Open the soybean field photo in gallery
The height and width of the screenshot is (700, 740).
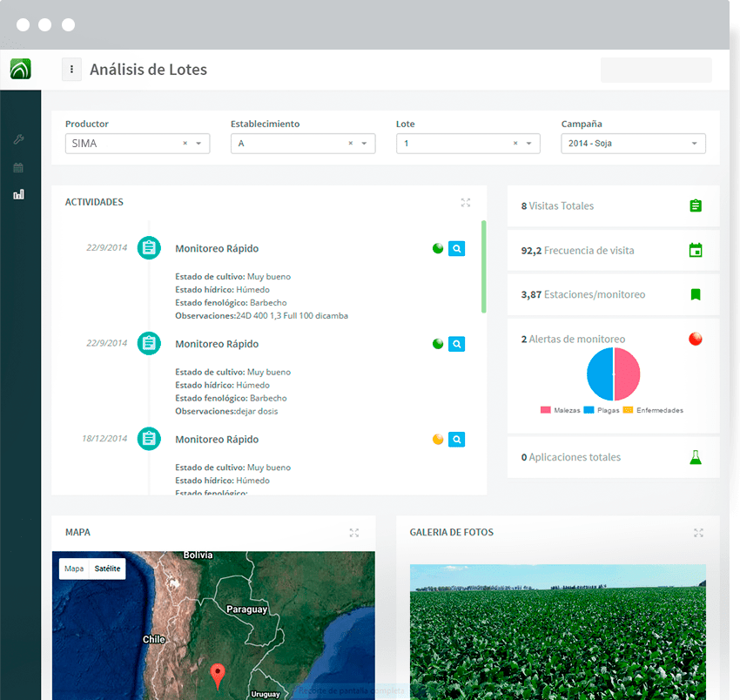tap(558, 632)
